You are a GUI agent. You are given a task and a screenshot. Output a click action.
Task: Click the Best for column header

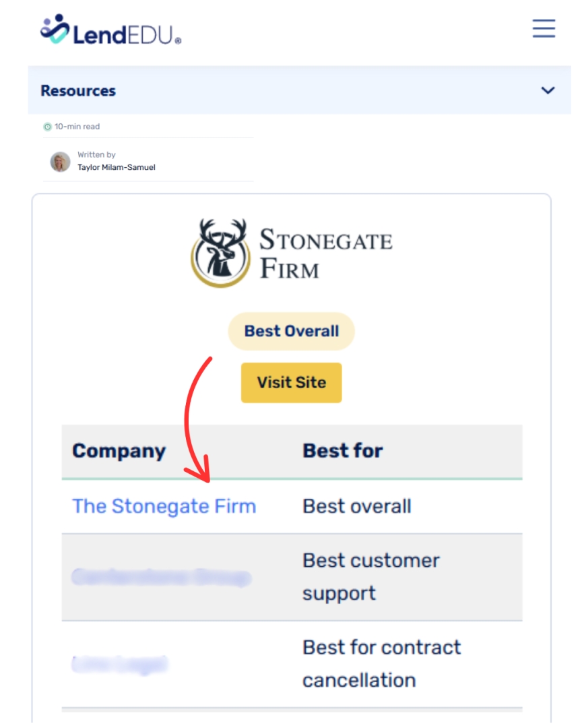coord(342,451)
